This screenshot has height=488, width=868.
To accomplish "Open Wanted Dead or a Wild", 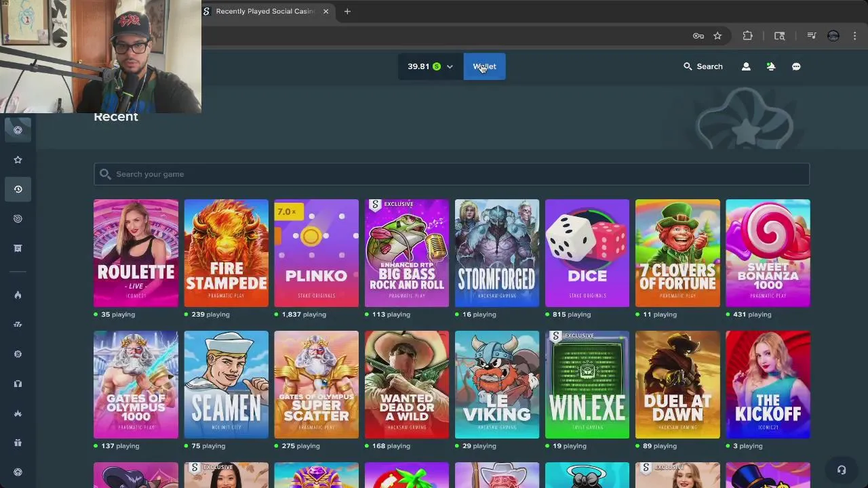I will pyautogui.click(x=407, y=384).
